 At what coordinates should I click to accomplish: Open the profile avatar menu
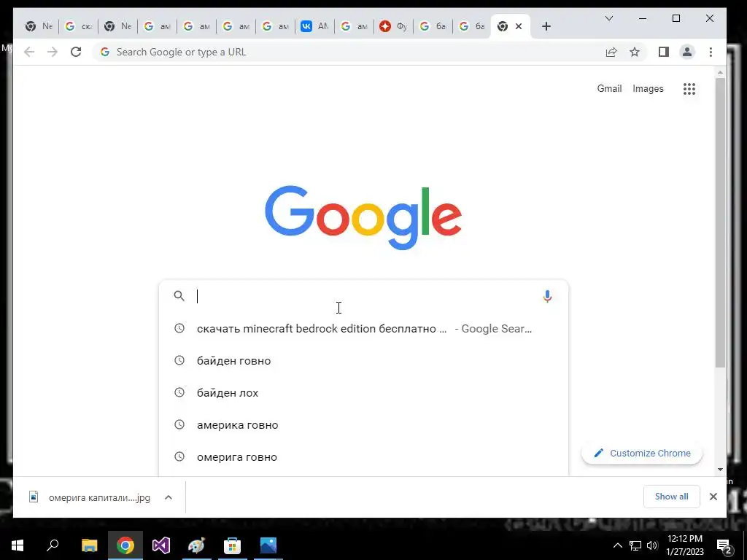click(x=687, y=52)
